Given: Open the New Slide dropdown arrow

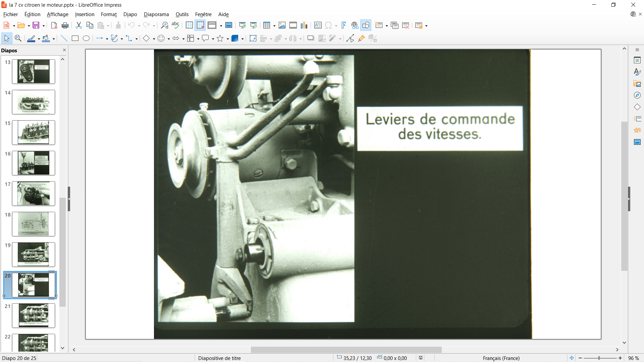Looking at the screenshot, I should coord(387,26).
